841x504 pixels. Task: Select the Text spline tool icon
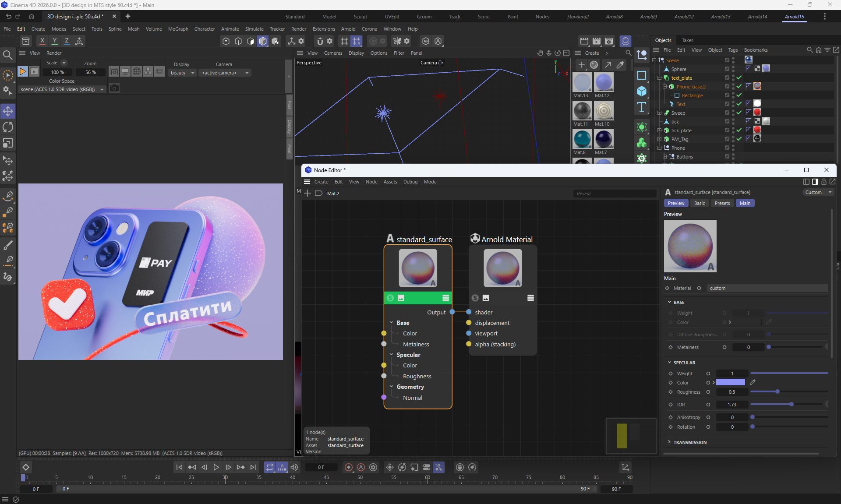[642, 107]
